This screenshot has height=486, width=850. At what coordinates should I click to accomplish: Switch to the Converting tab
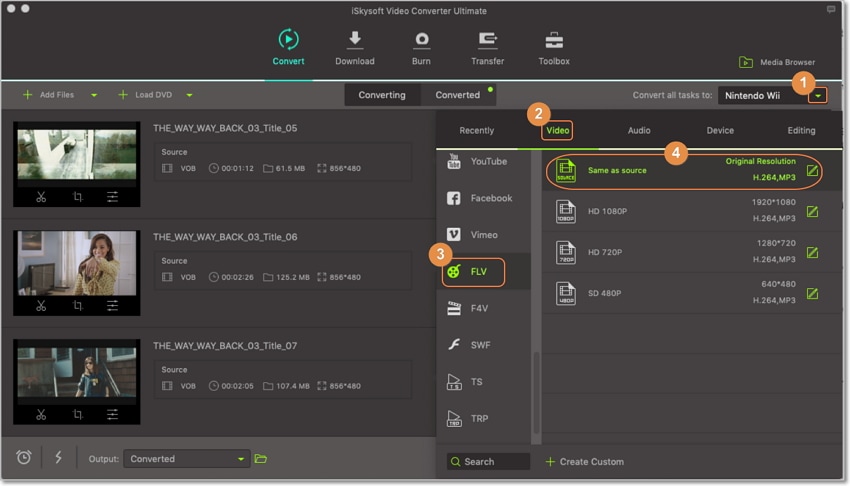tap(382, 95)
